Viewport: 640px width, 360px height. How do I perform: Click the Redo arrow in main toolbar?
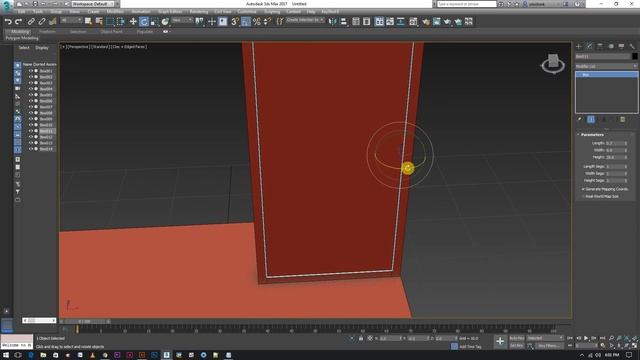coord(18,22)
